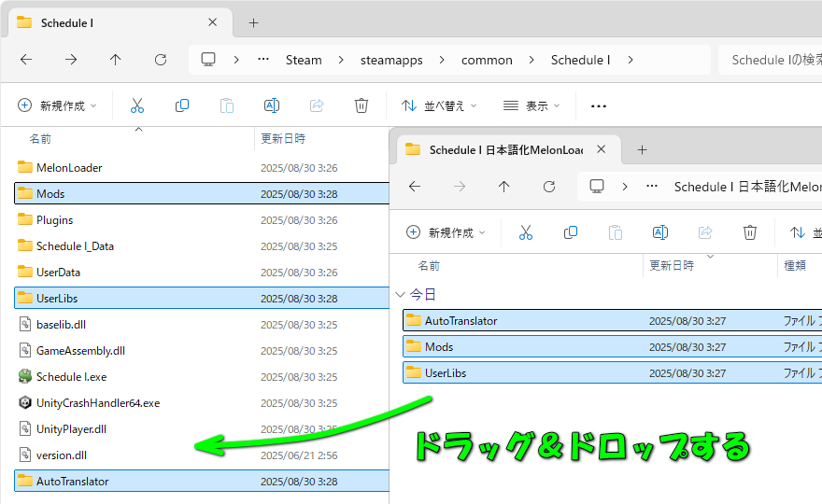Click Delete trash icon in 日本語化MelonLoader toolbar
This screenshot has width=822, height=504.
(x=750, y=232)
